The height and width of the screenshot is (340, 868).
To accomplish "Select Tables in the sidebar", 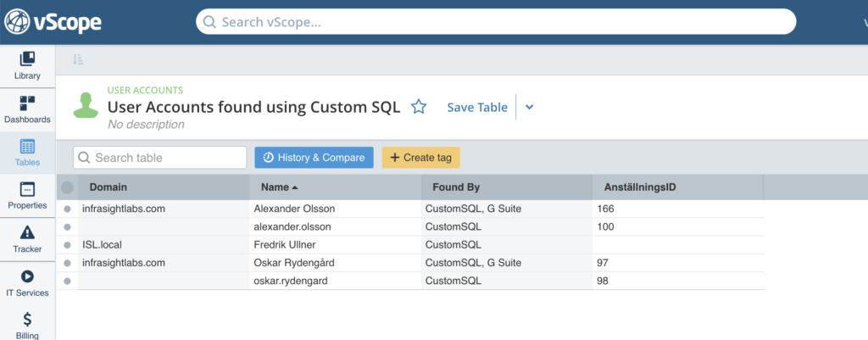I will click(x=27, y=153).
